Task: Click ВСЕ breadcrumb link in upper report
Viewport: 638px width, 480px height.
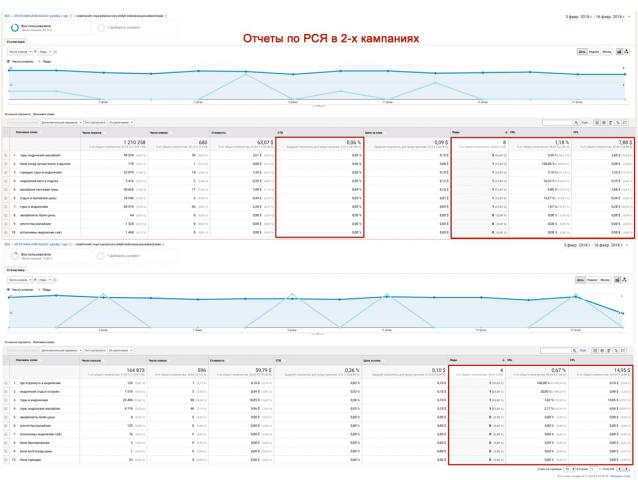Action: tap(7, 16)
